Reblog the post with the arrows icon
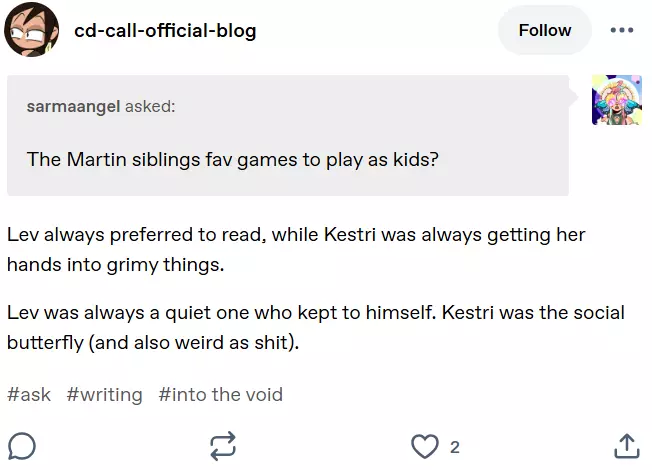Viewport: 652px width, 470px height. point(223,447)
